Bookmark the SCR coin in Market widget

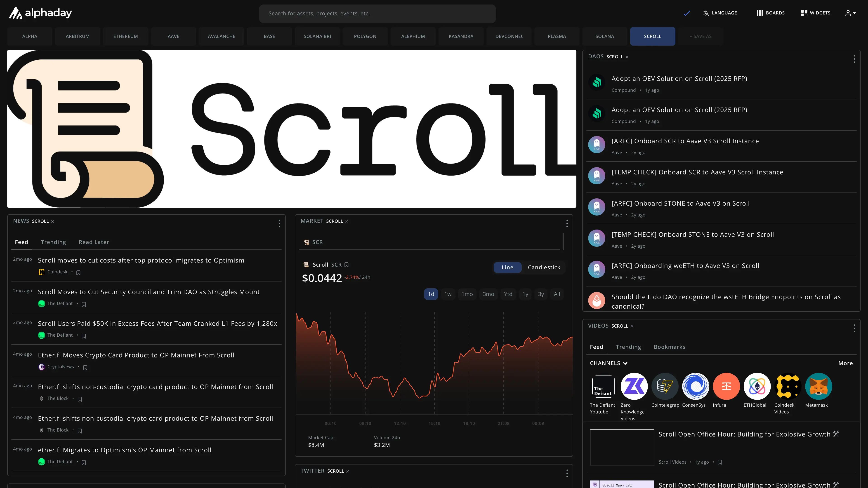(346, 265)
